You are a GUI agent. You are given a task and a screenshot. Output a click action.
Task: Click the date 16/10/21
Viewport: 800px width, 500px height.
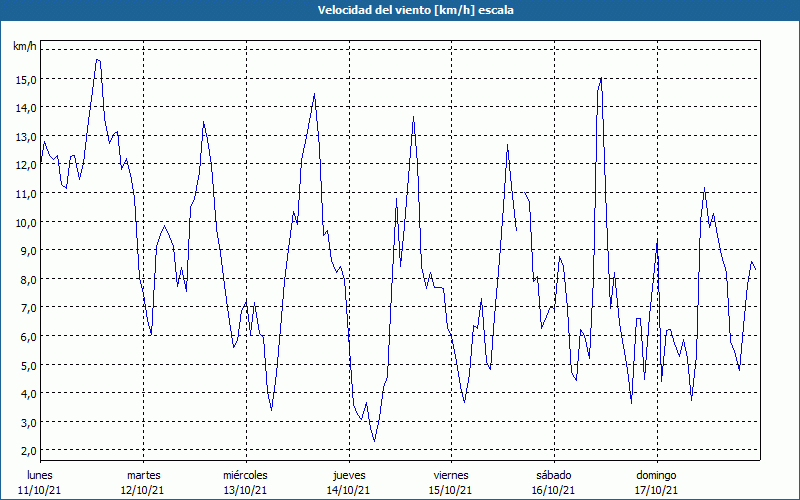[553, 490]
